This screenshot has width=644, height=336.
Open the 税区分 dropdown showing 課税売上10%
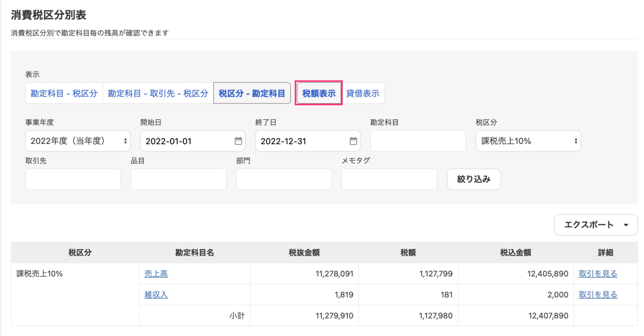coord(528,141)
